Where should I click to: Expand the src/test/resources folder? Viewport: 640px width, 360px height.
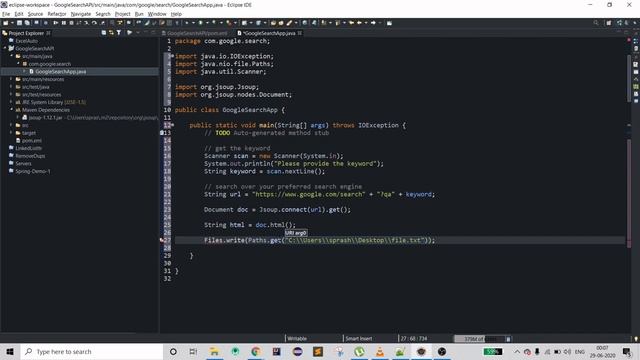[x=12, y=94]
